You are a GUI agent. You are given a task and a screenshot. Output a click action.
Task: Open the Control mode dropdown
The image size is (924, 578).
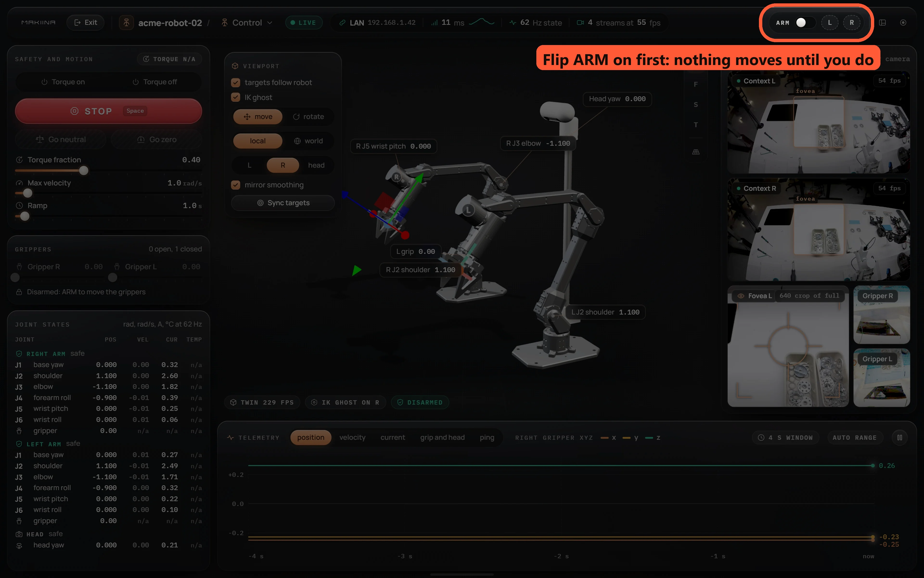pyautogui.click(x=247, y=23)
